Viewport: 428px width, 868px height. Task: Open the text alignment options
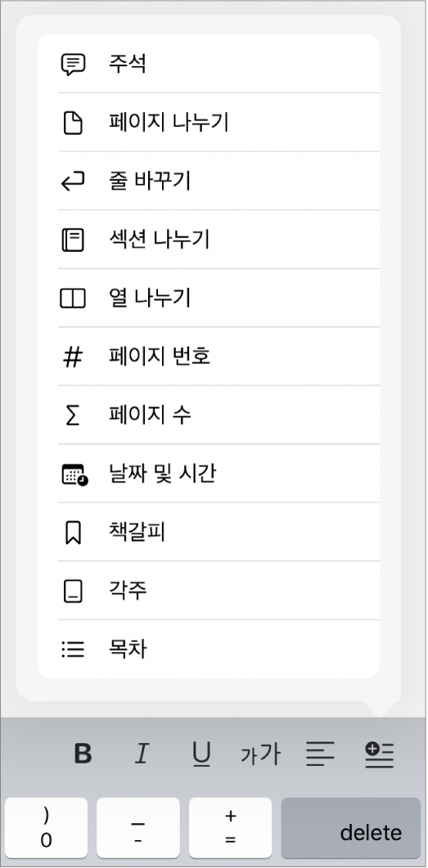[x=321, y=754]
